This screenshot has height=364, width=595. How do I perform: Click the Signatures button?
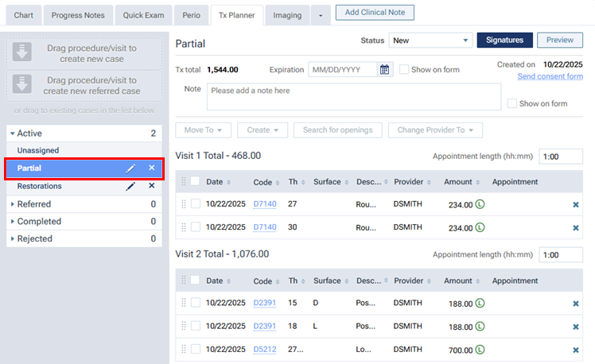tap(504, 41)
